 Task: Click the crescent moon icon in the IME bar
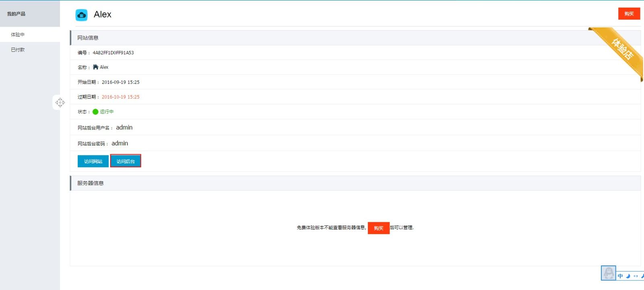click(x=628, y=276)
